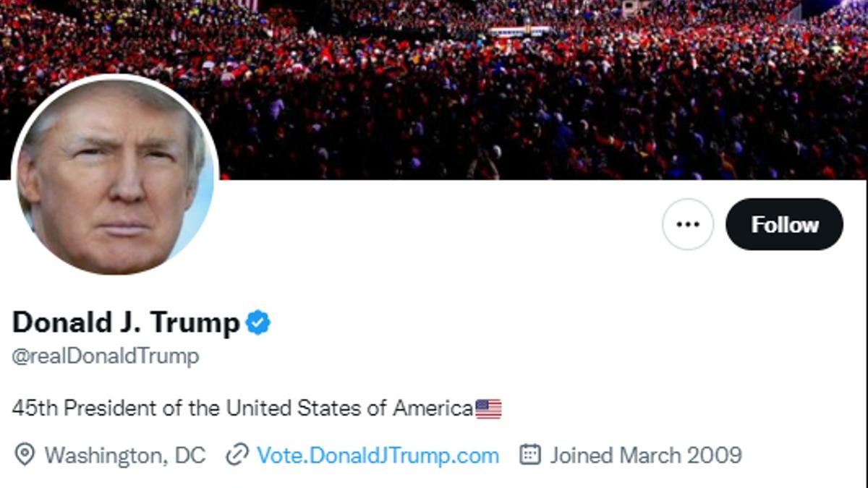Click United States of America in bio
The height and width of the screenshot is (488, 868).
[x=349, y=408]
